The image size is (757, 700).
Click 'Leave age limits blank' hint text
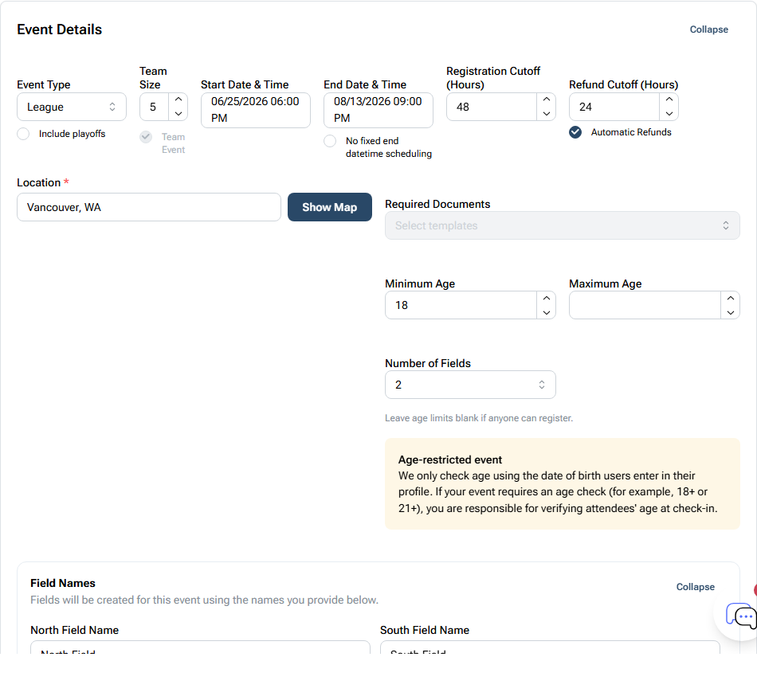(x=478, y=418)
